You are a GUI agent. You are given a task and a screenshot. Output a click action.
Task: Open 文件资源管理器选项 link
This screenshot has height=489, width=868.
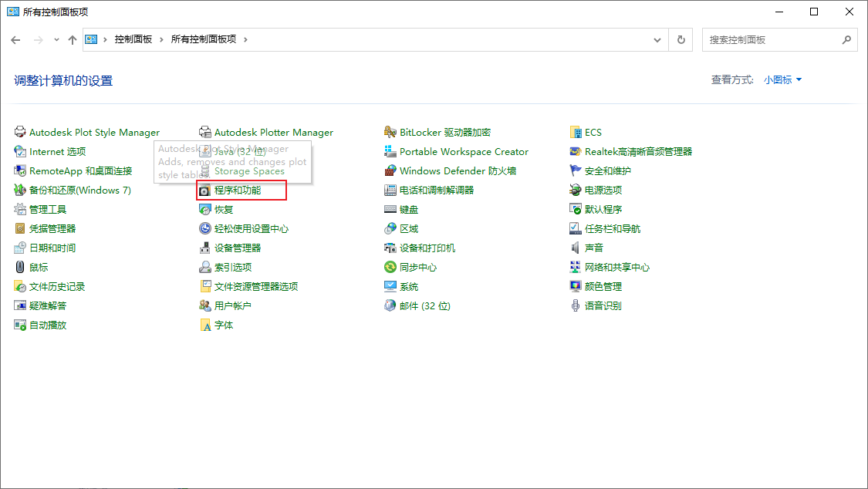(x=255, y=287)
